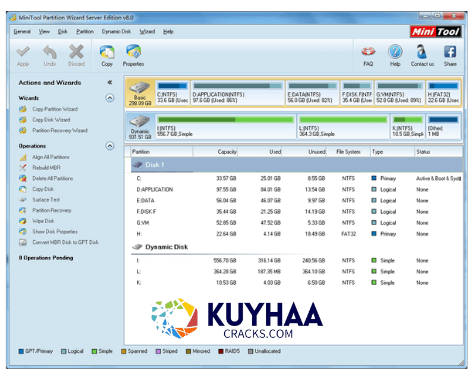This screenshot has width=476, height=378.
Task: Select H:(FAT32) block in disk map
Action: [443, 93]
